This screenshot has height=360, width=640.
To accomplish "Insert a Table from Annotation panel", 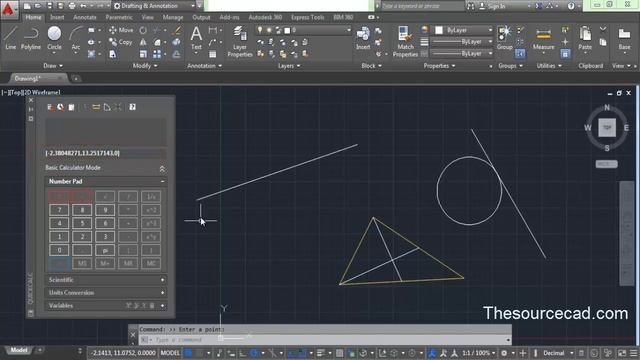I will coord(213,54).
